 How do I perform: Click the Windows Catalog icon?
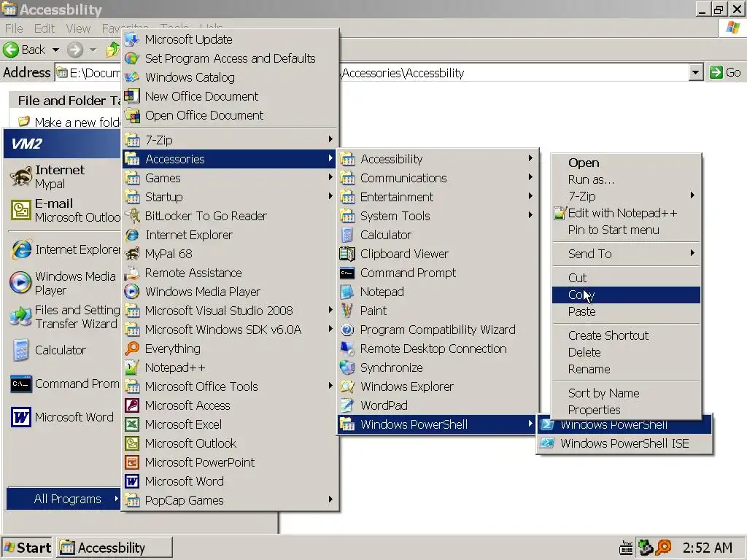[131, 77]
